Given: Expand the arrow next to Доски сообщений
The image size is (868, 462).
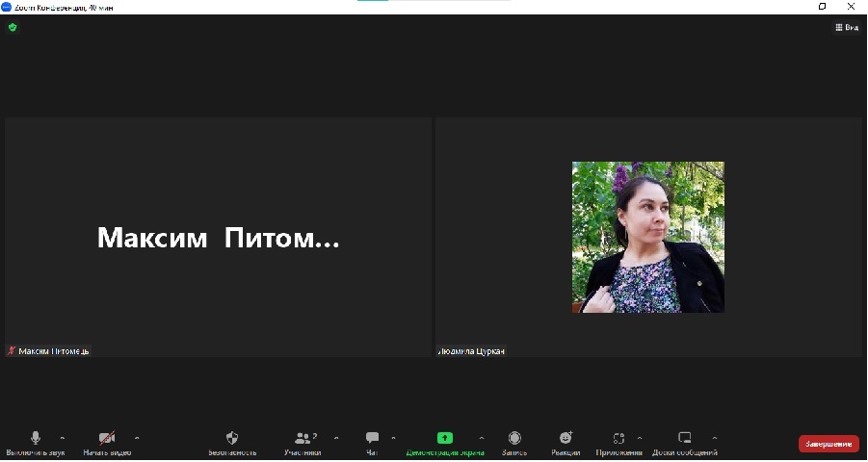Looking at the screenshot, I should [x=715, y=438].
